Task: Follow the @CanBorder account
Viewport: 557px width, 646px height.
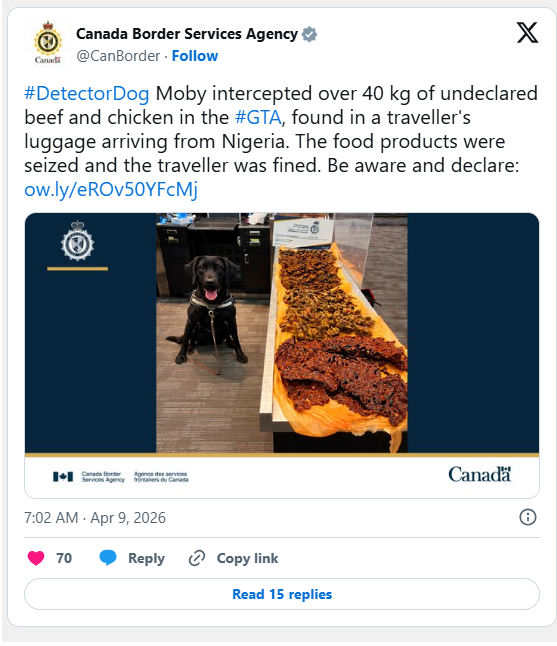Action: pos(195,56)
